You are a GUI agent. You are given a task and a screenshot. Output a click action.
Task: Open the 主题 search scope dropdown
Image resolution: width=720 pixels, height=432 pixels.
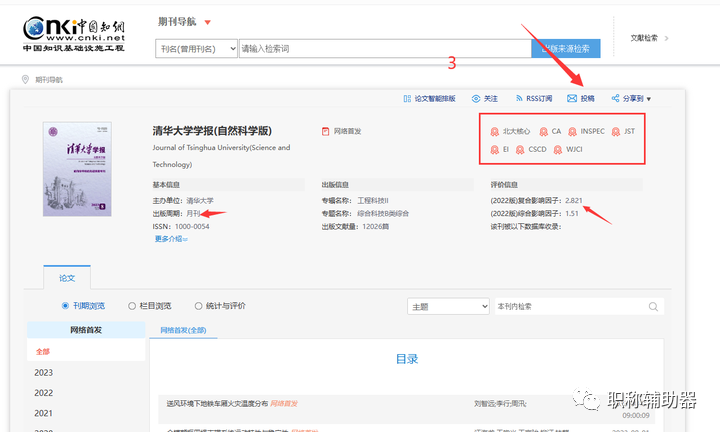click(x=448, y=307)
